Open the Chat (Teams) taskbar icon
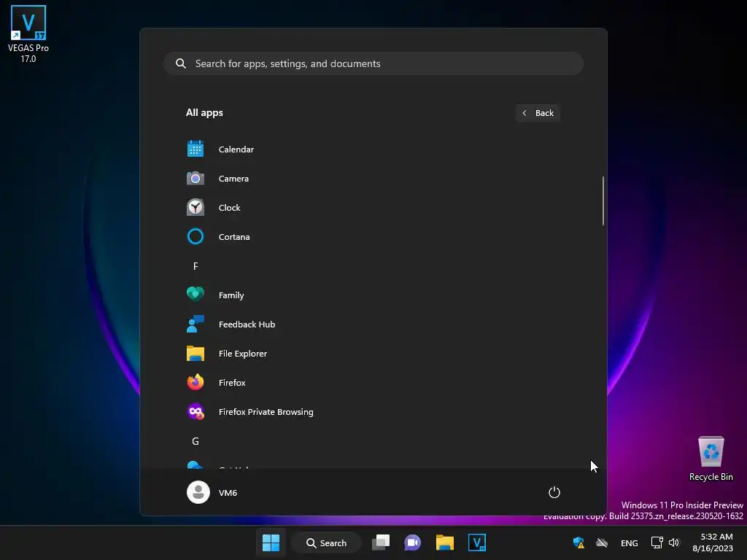Screen dimensions: 747x560 (413, 542)
